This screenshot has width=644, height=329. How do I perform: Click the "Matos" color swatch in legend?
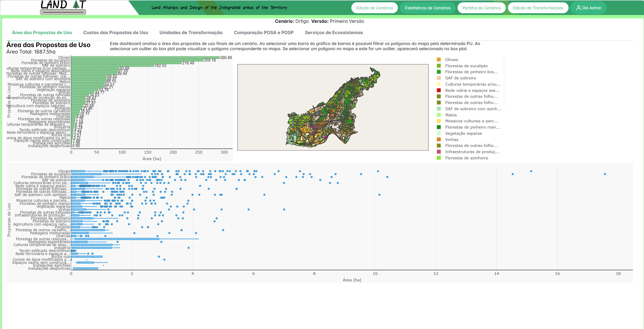pyautogui.click(x=439, y=115)
